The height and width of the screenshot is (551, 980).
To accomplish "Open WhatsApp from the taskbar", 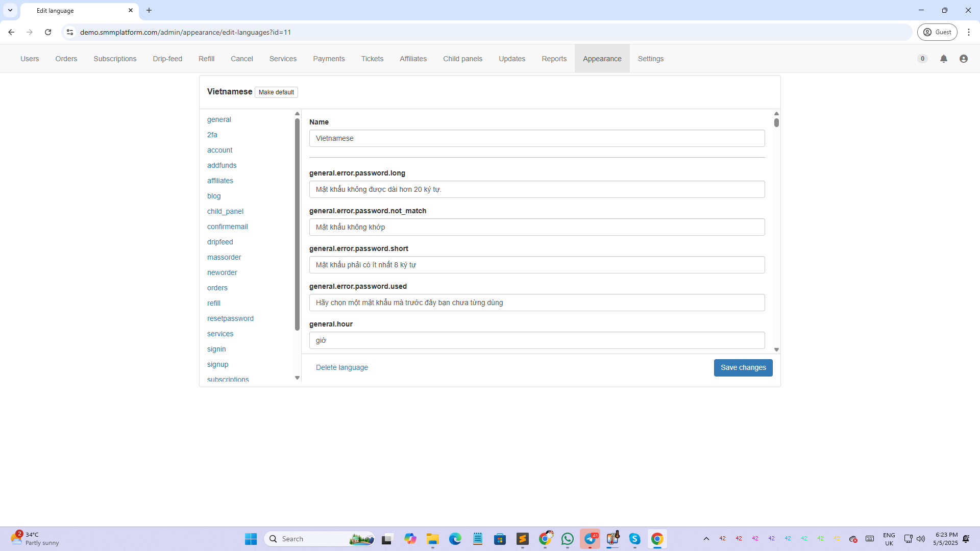I will 567,539.
